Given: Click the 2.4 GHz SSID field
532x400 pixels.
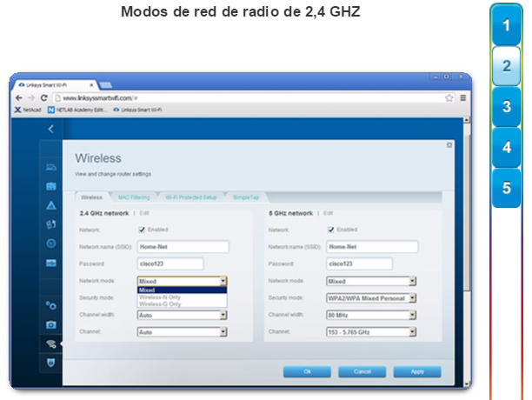Looking at the screenshot, I should click(x=183, y=247).
